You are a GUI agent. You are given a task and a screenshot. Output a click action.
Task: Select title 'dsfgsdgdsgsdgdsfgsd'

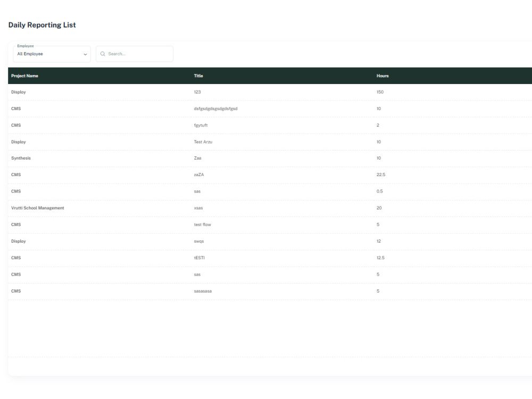[216, 109]
